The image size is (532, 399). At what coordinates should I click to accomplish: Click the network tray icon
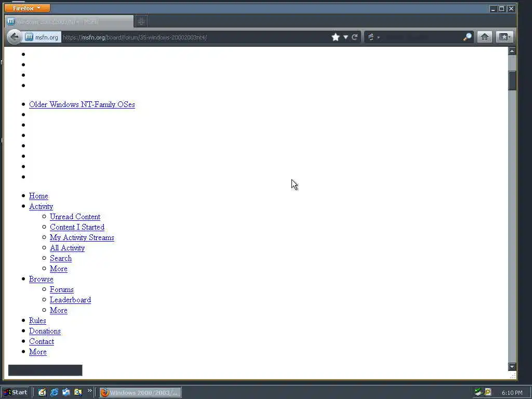(x=478, y=392)
